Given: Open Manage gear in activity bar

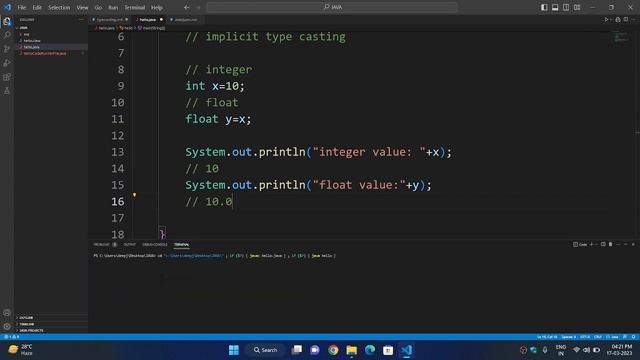Looking at the screenshot, I should click(7, 327).
